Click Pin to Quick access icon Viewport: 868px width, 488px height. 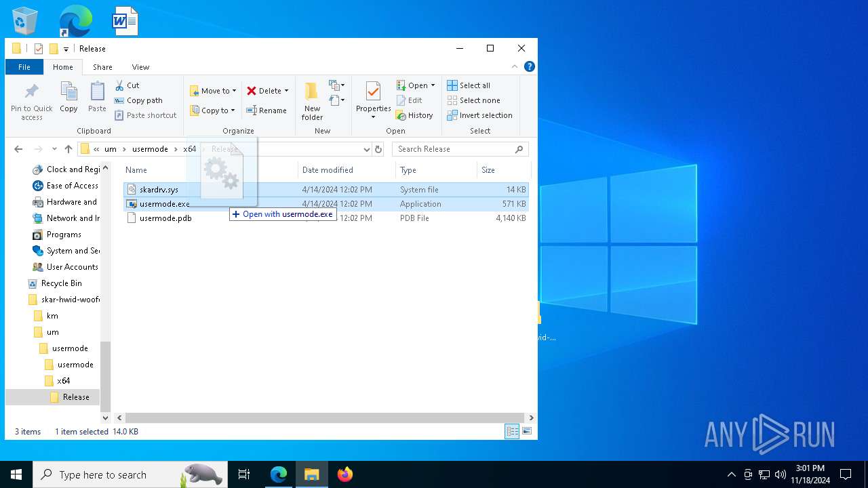(31, 91)
